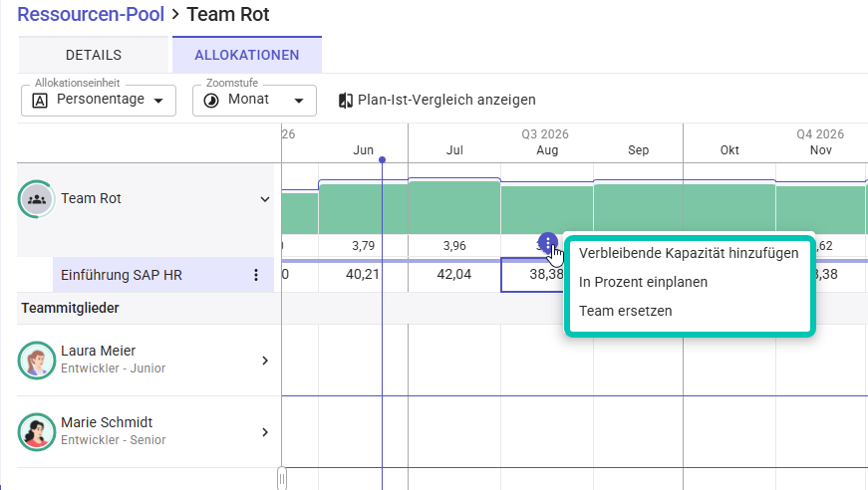Image resolution: width=868 pixels, height=490 pixels.
Task: Click the Team Rot row label
Action: (x=91, y=198)
